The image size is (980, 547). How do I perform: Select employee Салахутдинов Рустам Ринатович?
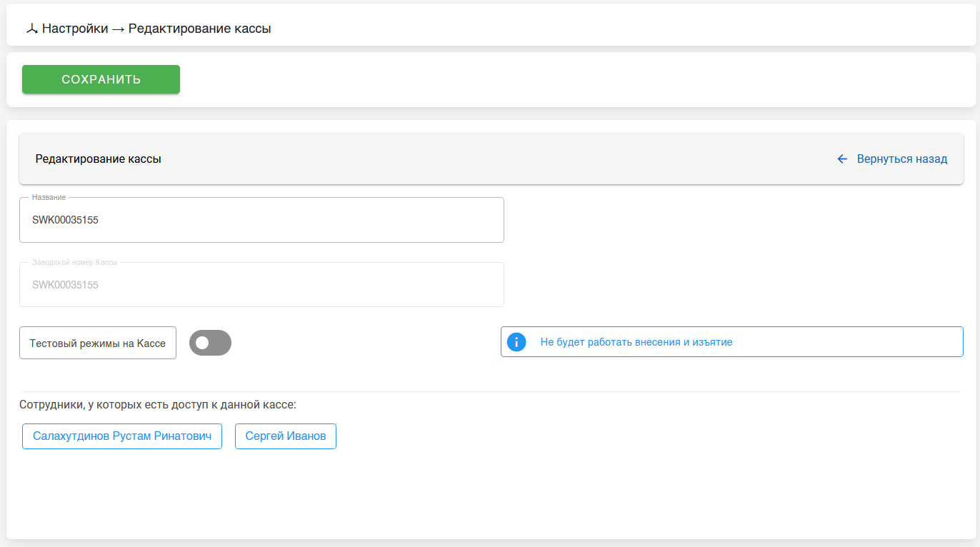tap(122, 436)
